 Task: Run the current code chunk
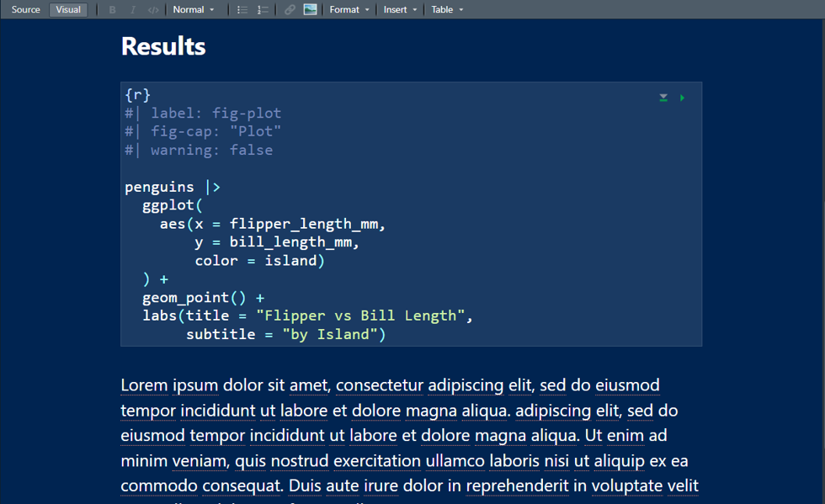click(682, 98)
